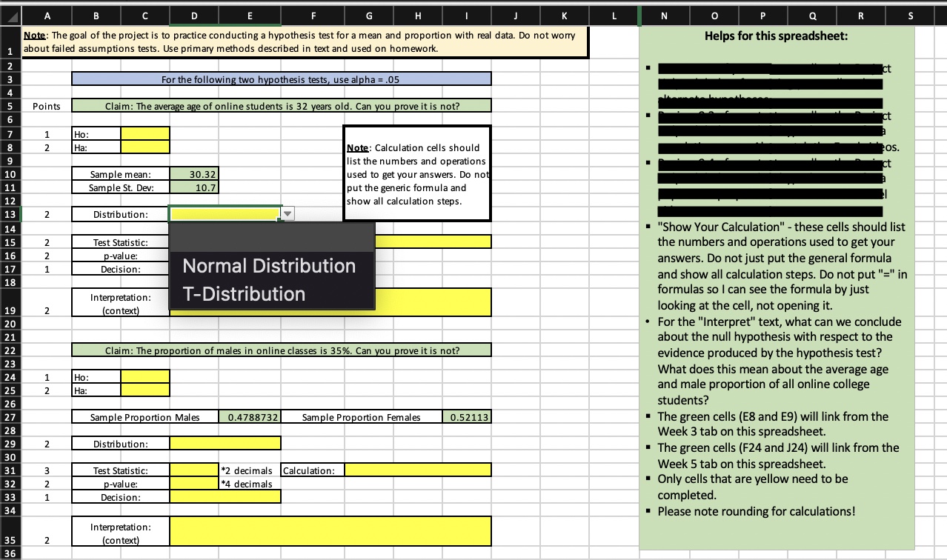
Task: Click the Sample Proportion Females label
Action: [x=362, y=417]
